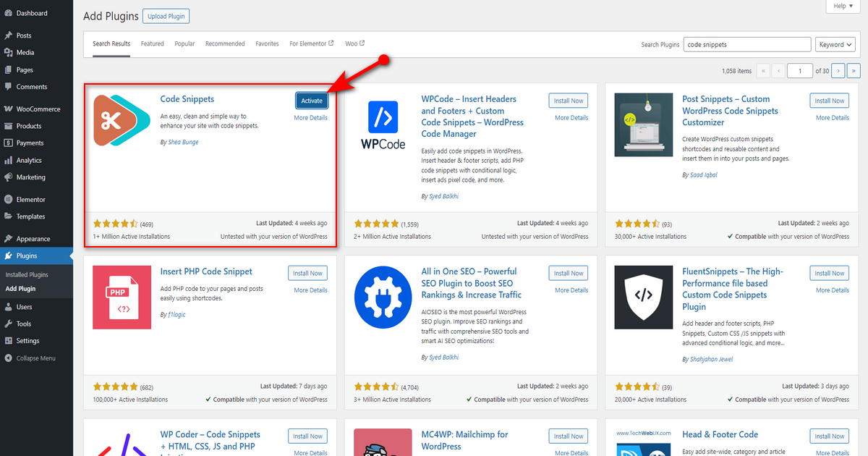Install the All in One SEO plugin
This screenshot has width=868, height=456.
coord(569,273)
